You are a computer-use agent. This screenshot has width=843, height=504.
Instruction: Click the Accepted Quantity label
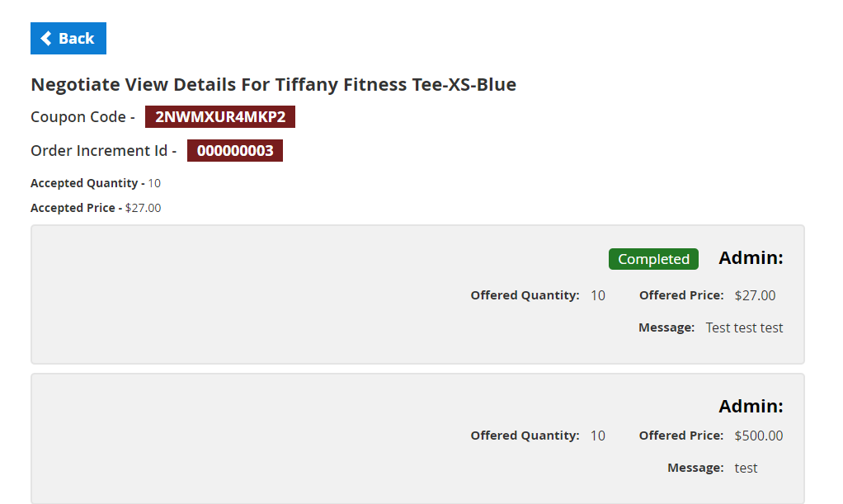[87, 183]
